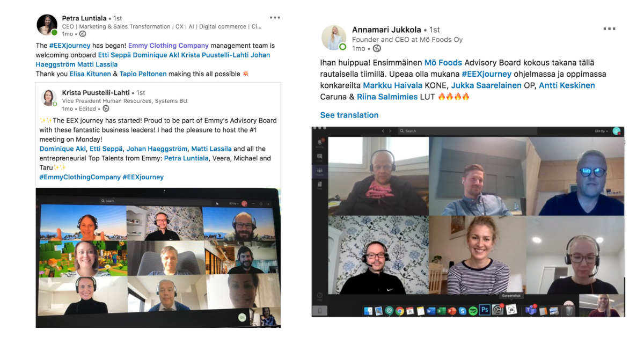The height and width of the screenshot is (337, 644).
Task: Open Tapio Peltonen profile link
Action: (143, 74)
